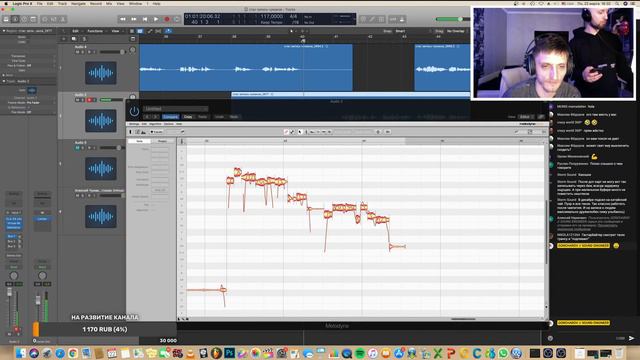Toggle Melodyne plugin power bypass button
This screenshot has height=360, width=640.
coord(134,111)
